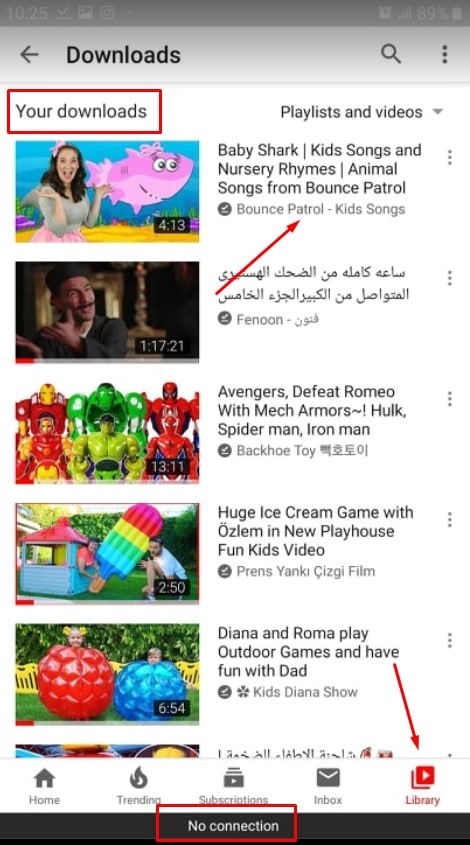The image size is (470, 845).
Task: Open options for Avengers Defeat Romeo video
Action: tap(450, 399)
